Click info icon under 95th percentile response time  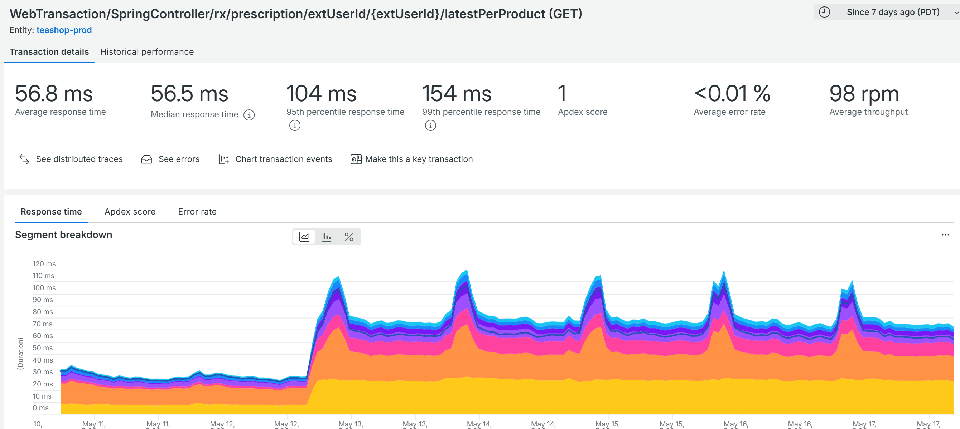point(293,125)
